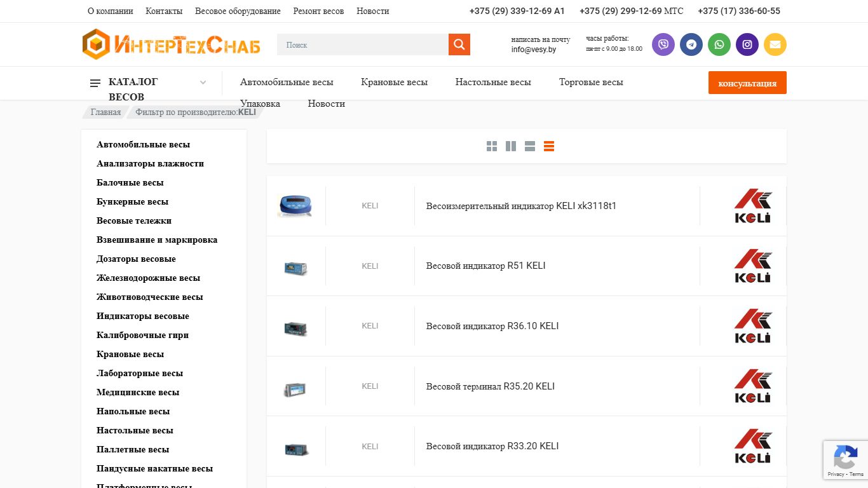Focus the Поиск search field
This screenshot has height=488, width=868.
tap(363, 44)
